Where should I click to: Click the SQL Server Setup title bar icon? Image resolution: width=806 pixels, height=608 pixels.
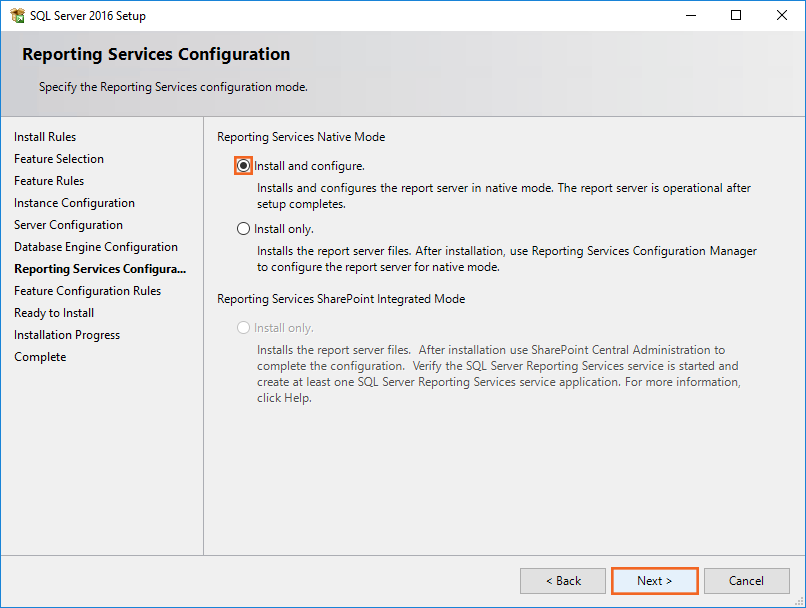(17, 16)
